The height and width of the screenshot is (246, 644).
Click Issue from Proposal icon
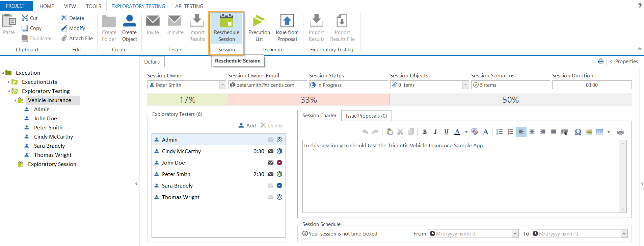(287, 21)
